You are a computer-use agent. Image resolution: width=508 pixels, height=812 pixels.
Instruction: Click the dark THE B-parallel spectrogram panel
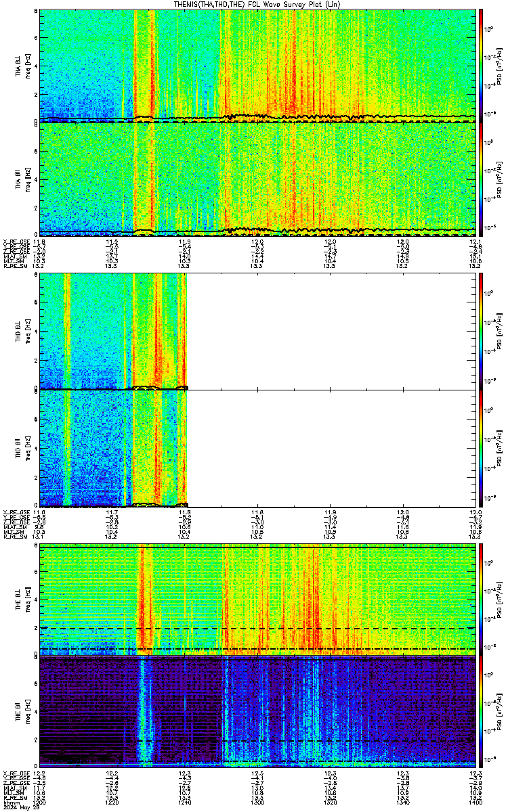tap(257, 711)
